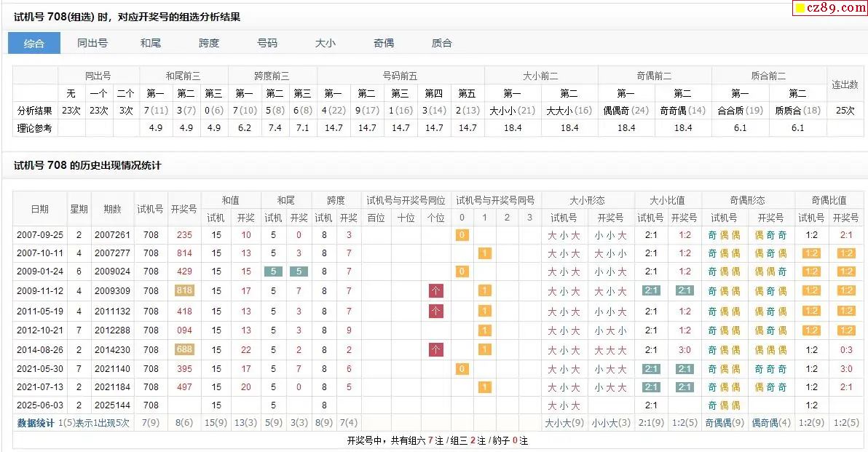
Task: Click period number 2025144
Action: [x=112, y=405]
